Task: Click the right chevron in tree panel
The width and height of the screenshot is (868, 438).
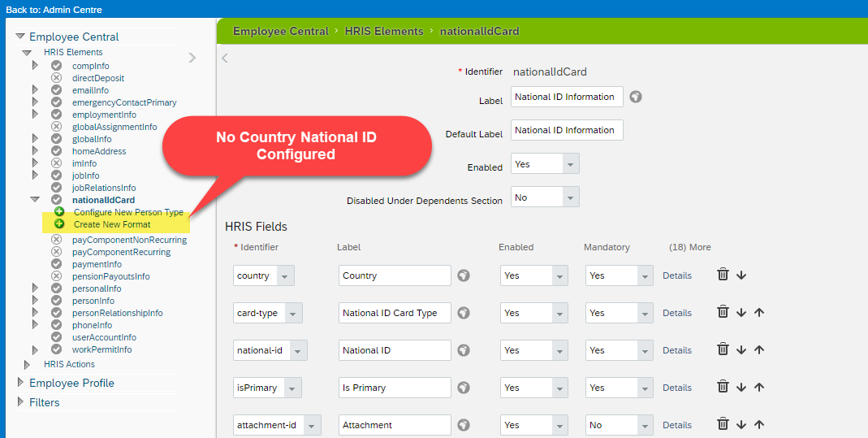Action: click(x=192, y=58)
